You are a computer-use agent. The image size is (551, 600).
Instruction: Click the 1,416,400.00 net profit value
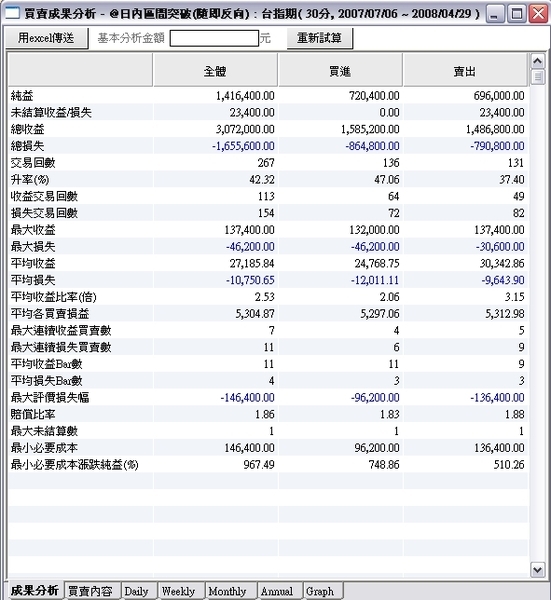coord(245,96)
